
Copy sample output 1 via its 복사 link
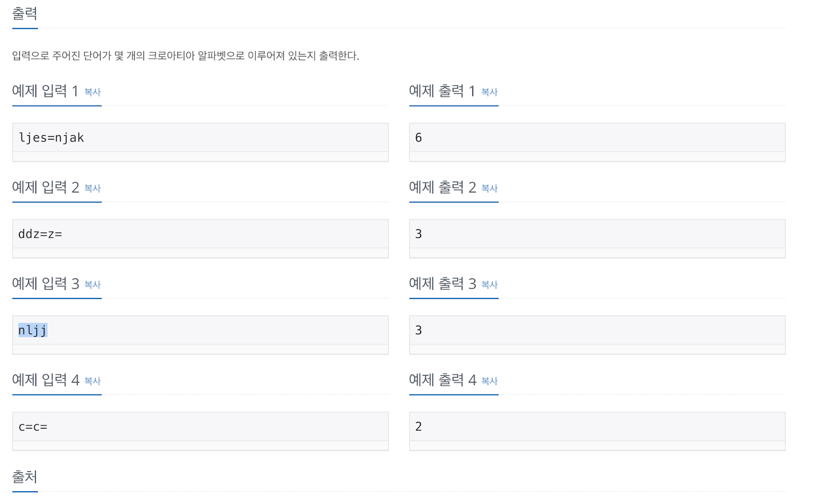pyautogui.click(x=489, y=92)
